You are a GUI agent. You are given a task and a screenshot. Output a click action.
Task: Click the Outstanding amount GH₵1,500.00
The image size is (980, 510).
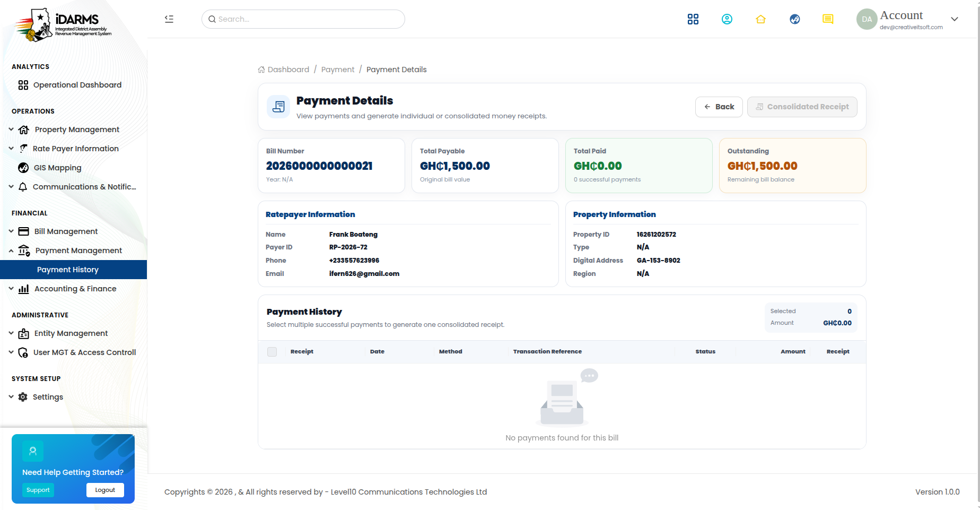(x=763, y=166)
